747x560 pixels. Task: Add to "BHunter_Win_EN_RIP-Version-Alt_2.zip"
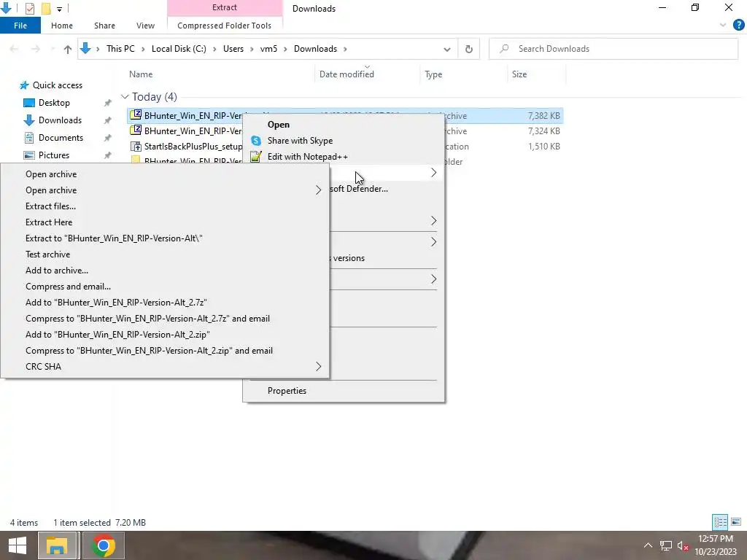(x=117, y=335)
